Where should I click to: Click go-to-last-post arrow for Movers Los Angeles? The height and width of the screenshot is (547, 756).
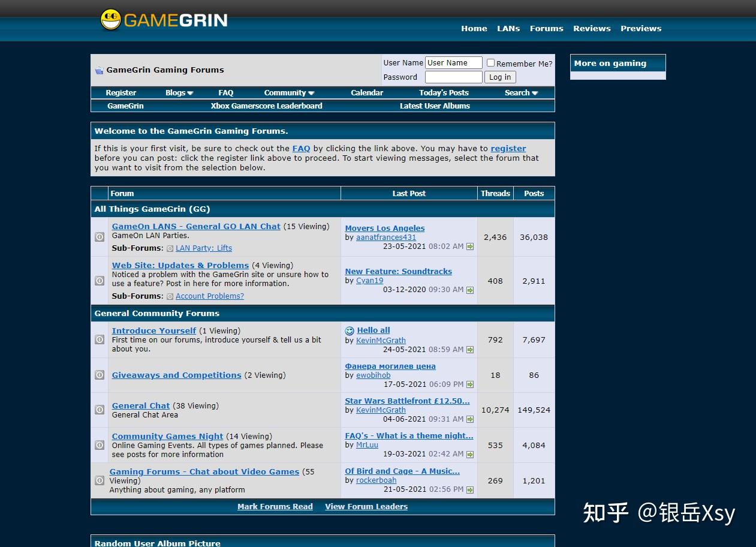pyautogui.click(x=470, y=247)
